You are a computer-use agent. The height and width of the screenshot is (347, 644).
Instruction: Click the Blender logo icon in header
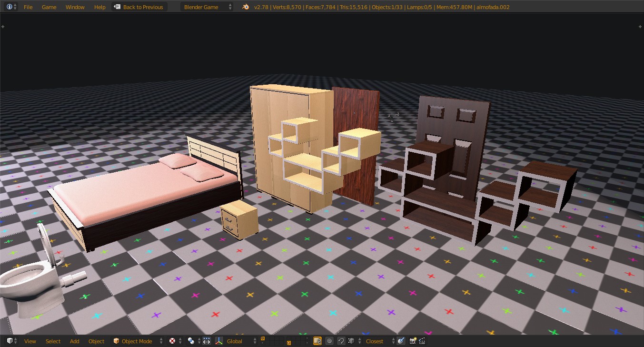[245, 7]
